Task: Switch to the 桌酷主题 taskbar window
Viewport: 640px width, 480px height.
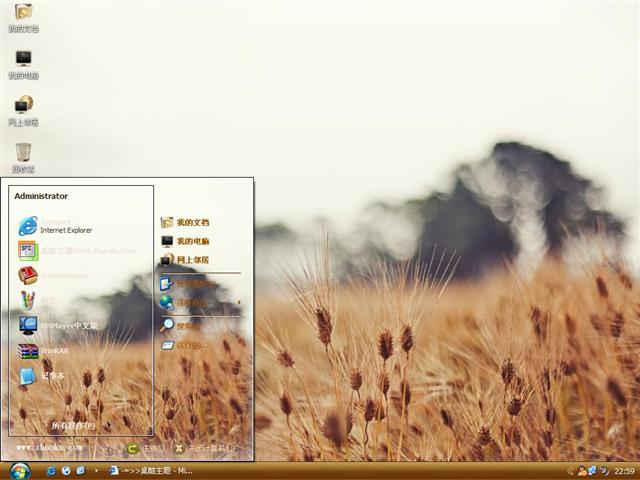Action: [x=151, y=471]
